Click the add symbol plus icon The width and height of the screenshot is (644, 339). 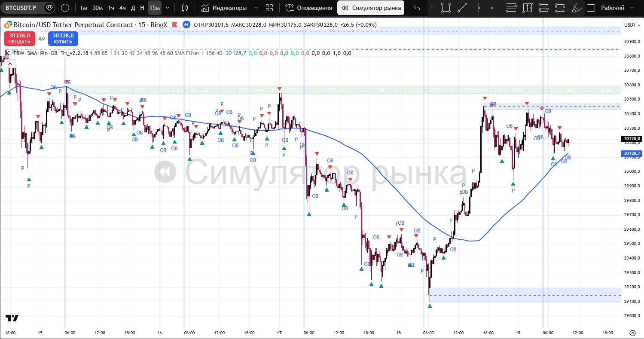tap(65, 8)
